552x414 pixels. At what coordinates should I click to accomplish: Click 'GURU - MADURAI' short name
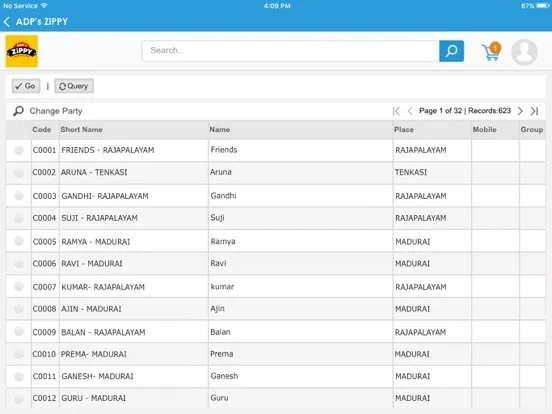click(x=94, y=398)
